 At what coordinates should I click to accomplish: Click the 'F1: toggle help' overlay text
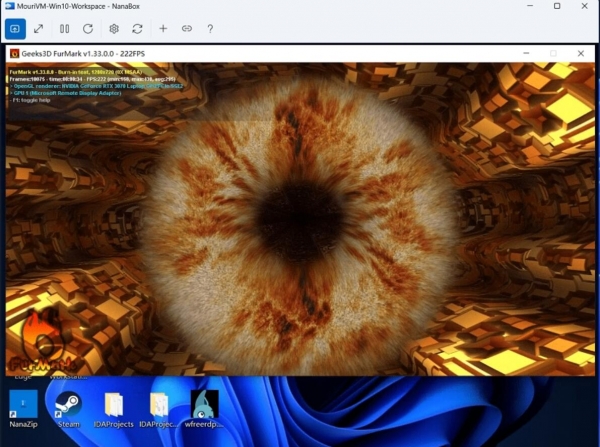(31, 100)
